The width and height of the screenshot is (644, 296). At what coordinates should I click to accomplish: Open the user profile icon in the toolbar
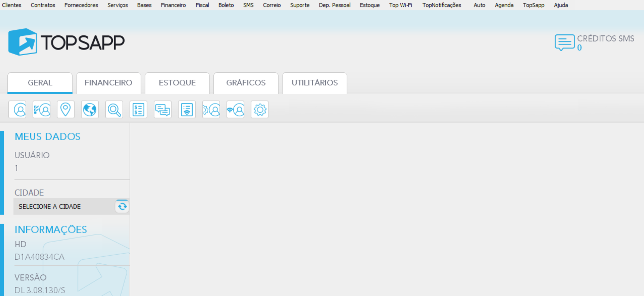coord(17,109)
